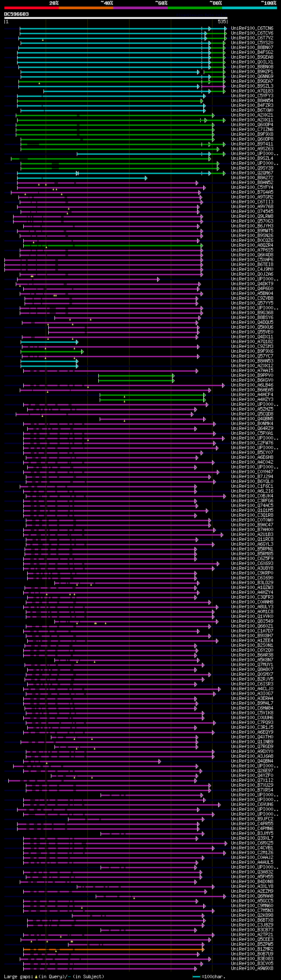Select hit label UniRef100_B9T411
The width and height of the screenshot is (281, 980).
coord(252,144)
